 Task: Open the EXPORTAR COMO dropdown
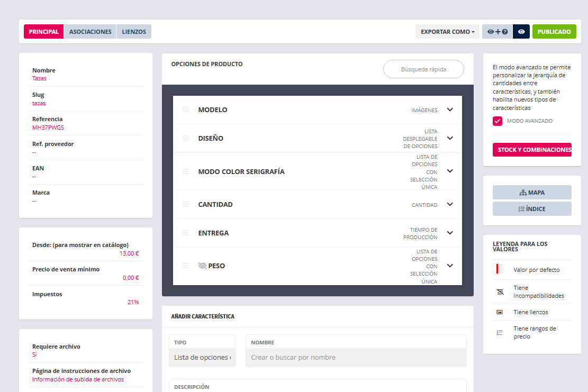point(447,32)
